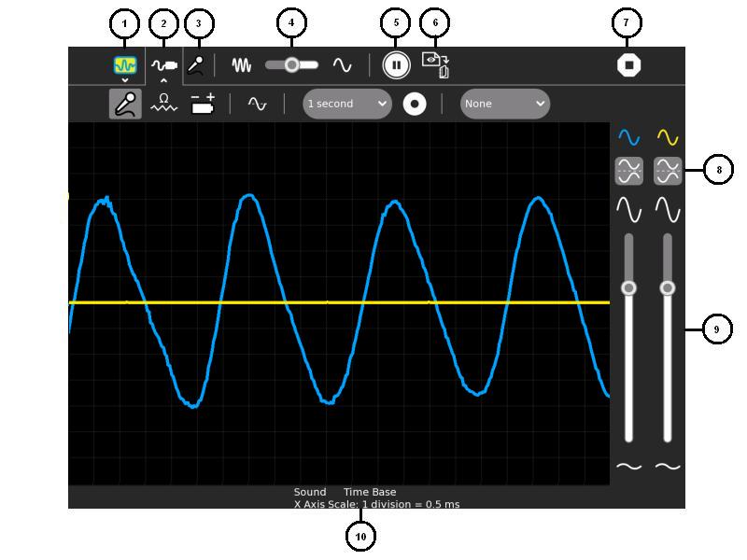The width and height of the screenshot is (747, 560).
Task: Select the voltage battery sensor mode
Action: point(203,104)
